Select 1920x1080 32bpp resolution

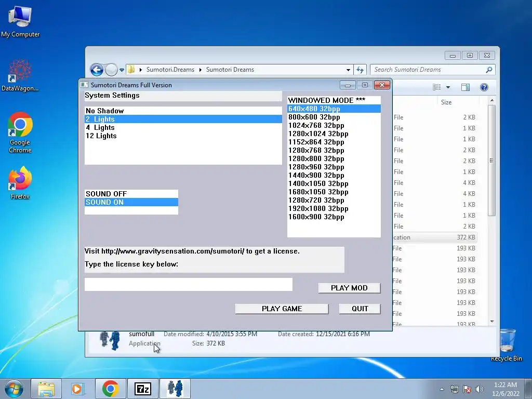334,208
